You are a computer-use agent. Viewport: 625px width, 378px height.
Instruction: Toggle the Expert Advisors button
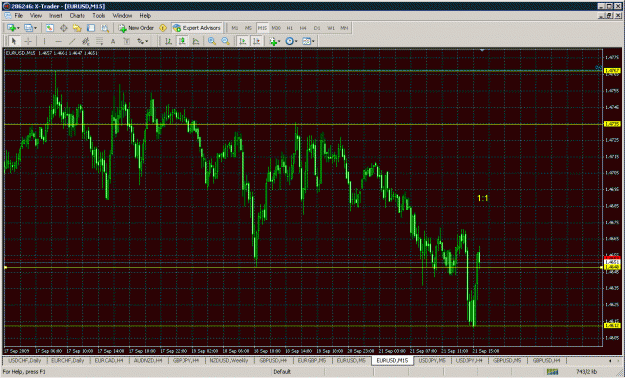197,28
